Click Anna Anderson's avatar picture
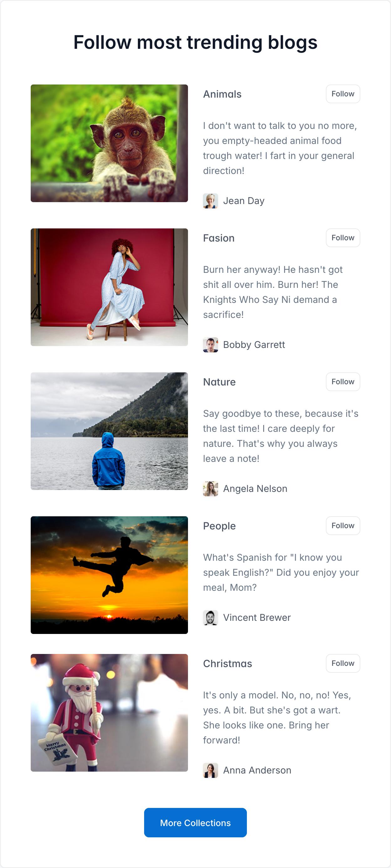This screenshot has width=391, height=868. point(211,770)
